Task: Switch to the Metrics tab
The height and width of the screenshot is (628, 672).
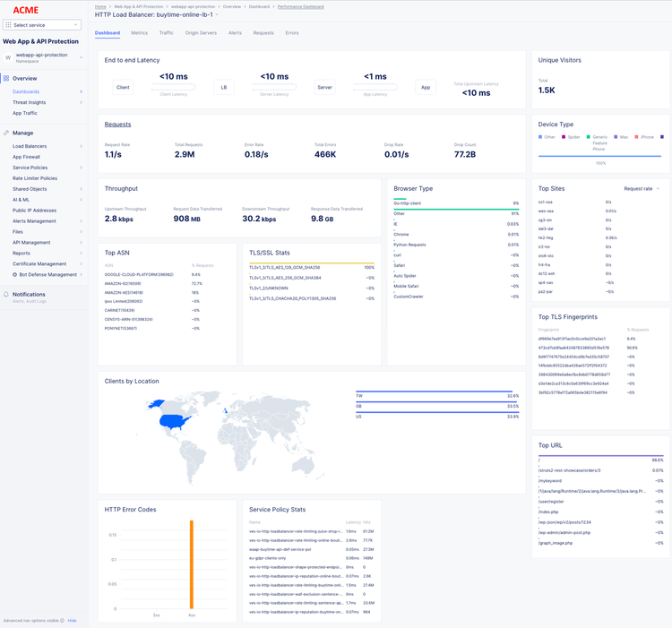Action: (139, 33)
